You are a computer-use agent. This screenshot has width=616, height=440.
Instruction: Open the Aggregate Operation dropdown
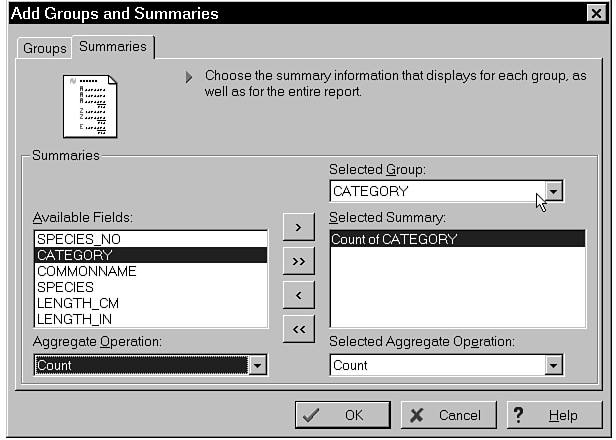(258, 366)
